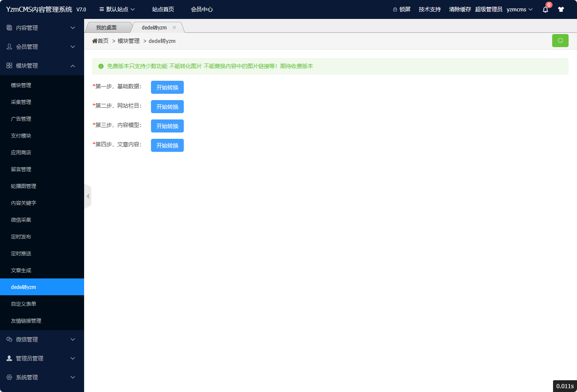Click the 内容管理 document icon
577x392 pixels.
pos(9,28)
